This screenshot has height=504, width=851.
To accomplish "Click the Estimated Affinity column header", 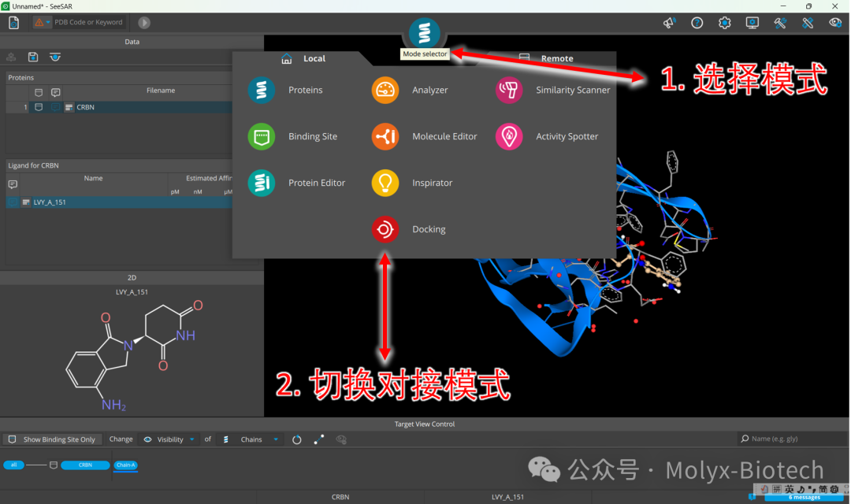I will coord(209,178).
